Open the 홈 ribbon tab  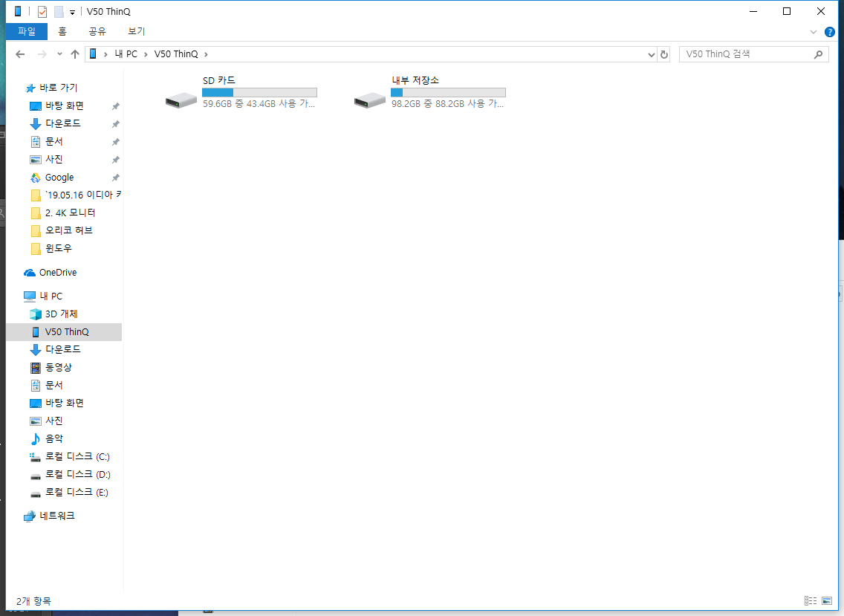tap(62, 31)
